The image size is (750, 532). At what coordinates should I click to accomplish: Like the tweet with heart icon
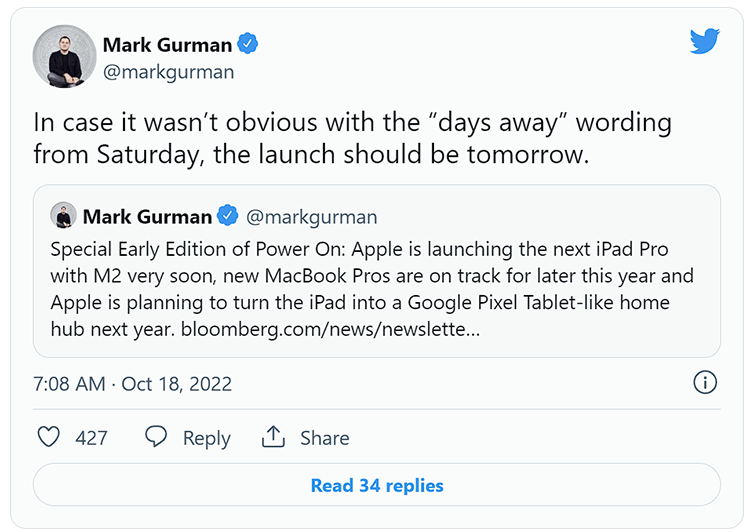[x=49, y=437]
